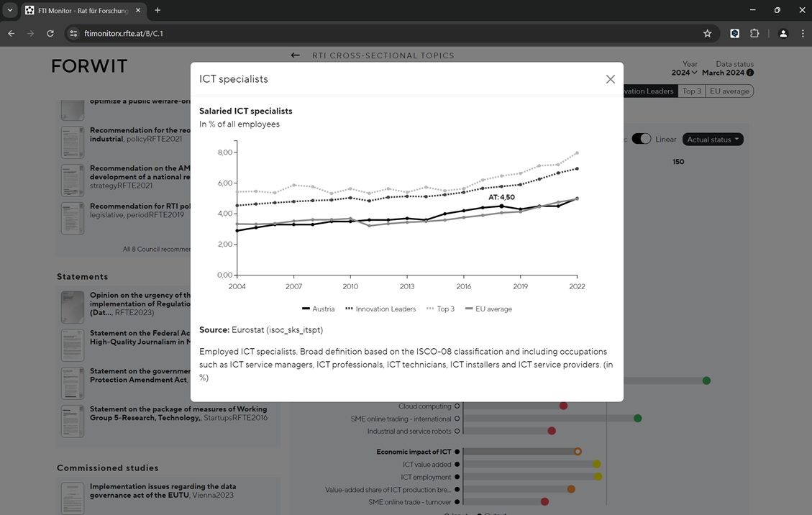Click the FORWIT logo
The width and height of the screenshot is (812, 515).
tap(89, 66)
